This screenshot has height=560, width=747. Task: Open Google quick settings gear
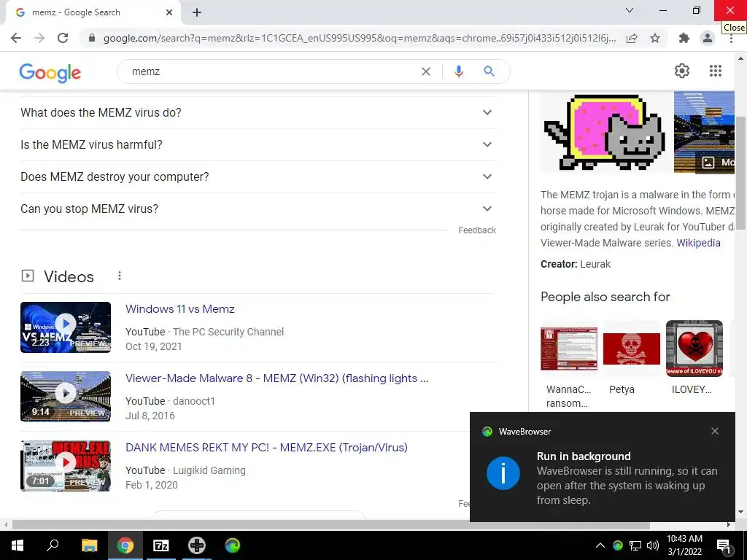pos(682,71)
